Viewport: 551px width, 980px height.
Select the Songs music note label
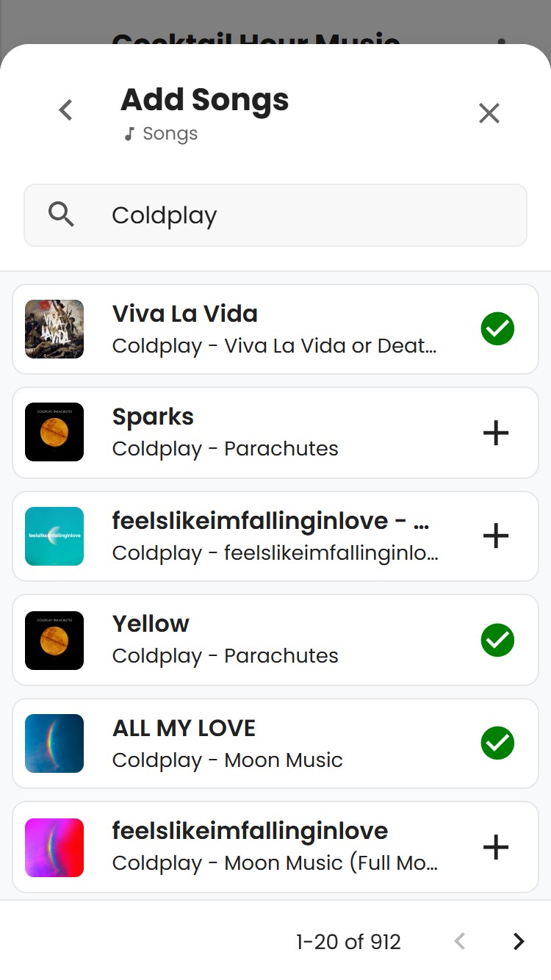(161, 134)
